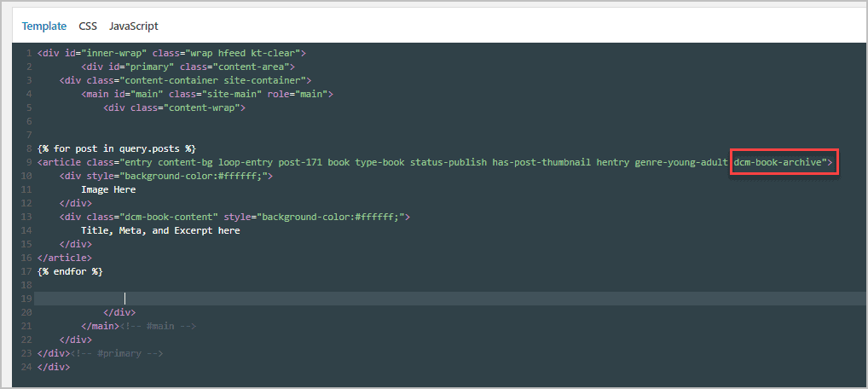Click 'has-post-thumbnail' class name
This screenshot has height=389, width=868.
coord(542,162)
